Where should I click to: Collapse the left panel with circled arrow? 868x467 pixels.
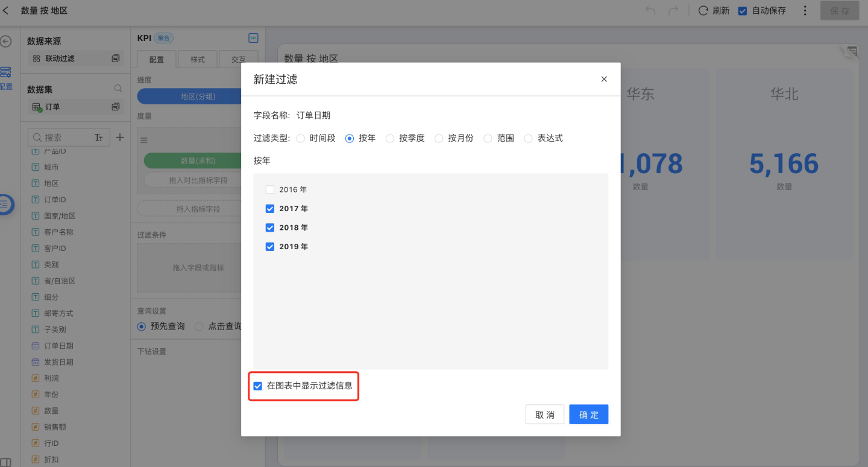point(6,42)
